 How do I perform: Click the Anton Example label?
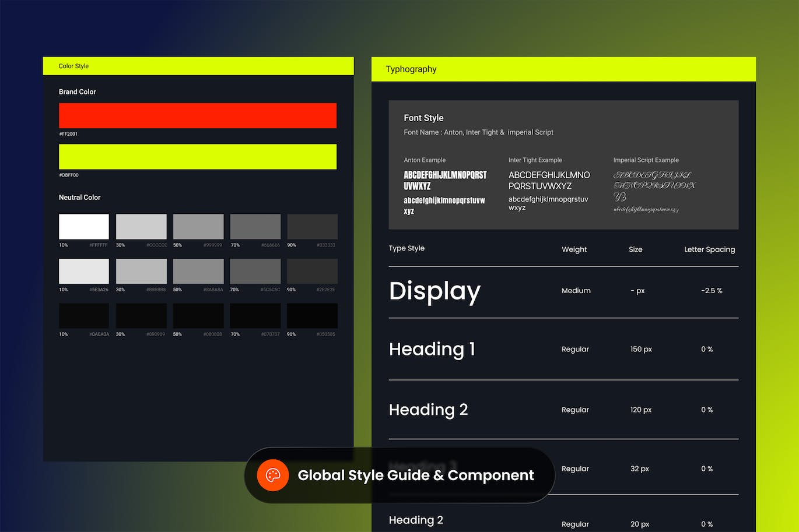coord(425,160)
